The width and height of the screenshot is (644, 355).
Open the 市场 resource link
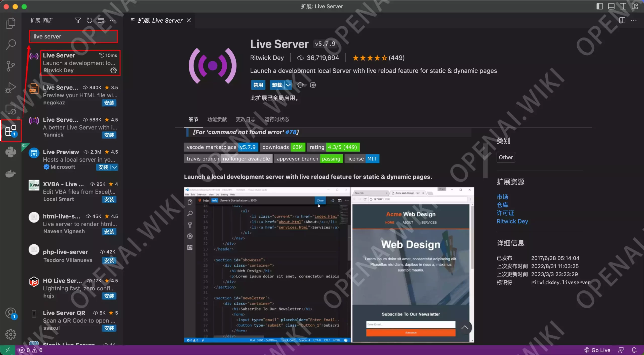(502, 197)
